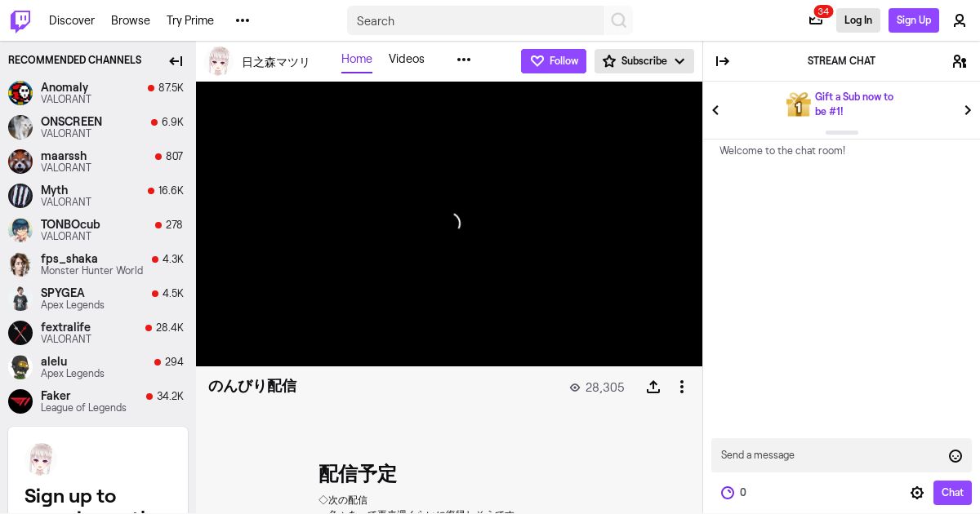Open Browse in top navigation
The image size is (980, 514).
click(131, 20)
